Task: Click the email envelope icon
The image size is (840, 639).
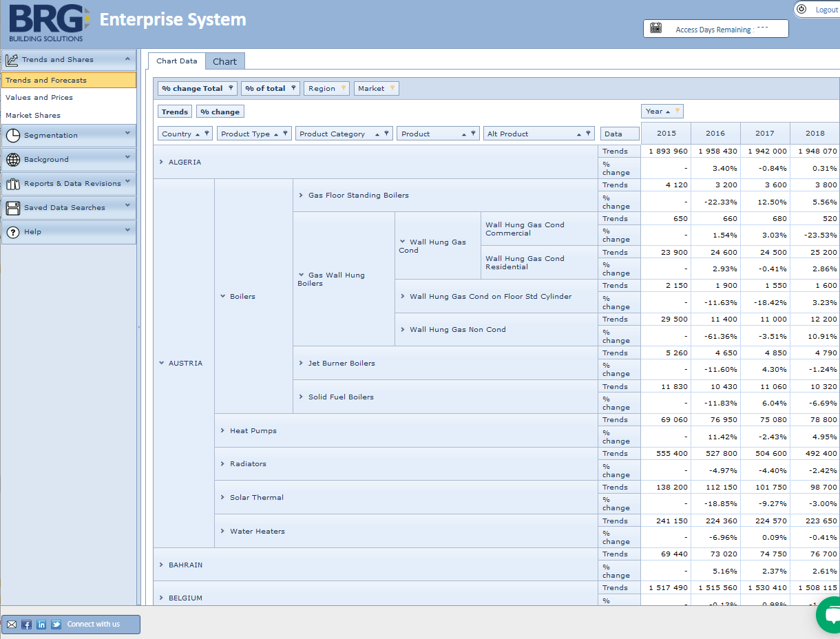Action: tap(12, 625)
